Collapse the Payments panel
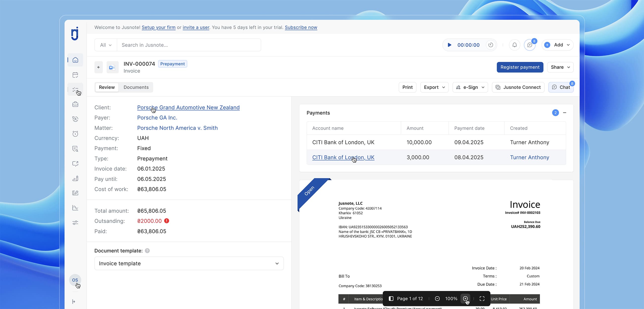This screenshot has width=644, height=309. 564,113
